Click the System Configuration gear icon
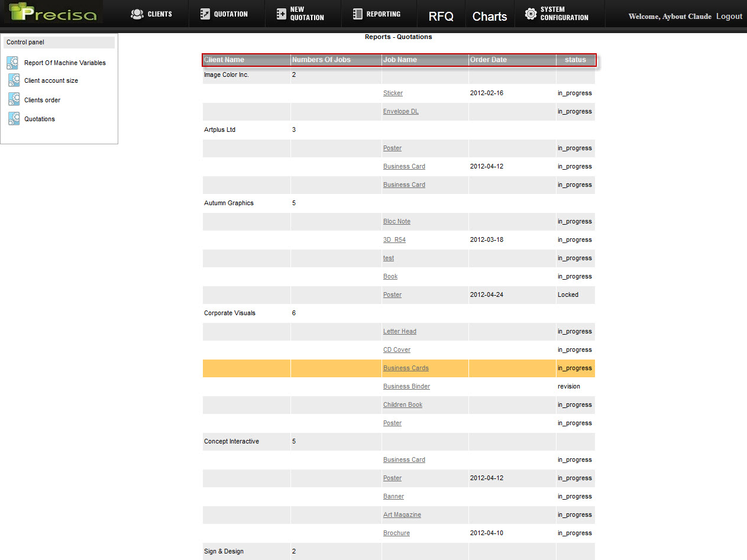The image size is (747, 560). pyautogui.click(x=531, y=14)
